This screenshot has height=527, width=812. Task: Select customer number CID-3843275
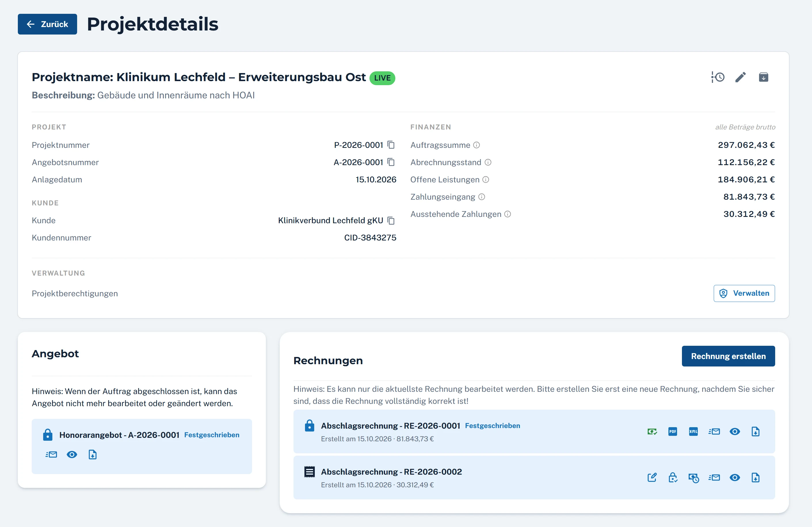pyautogui.click(x=370, y=238)
